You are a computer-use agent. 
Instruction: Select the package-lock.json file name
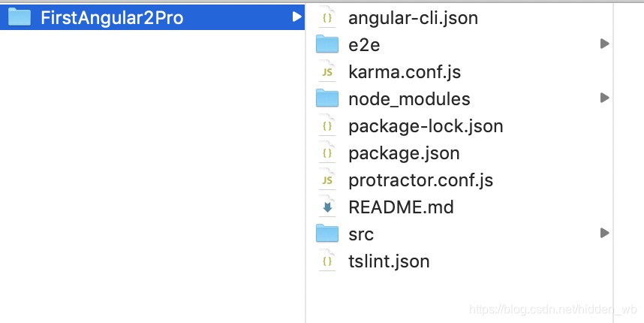(x=426, y=126)
